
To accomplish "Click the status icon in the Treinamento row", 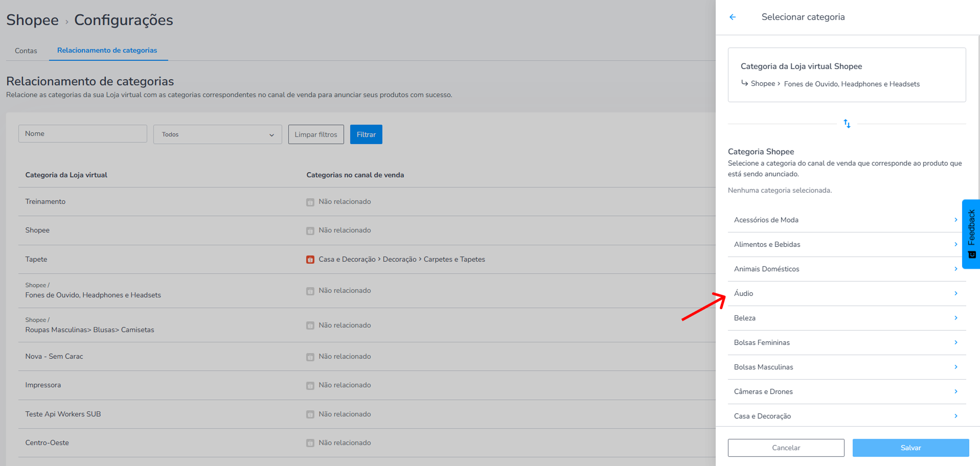I will 310,202.
